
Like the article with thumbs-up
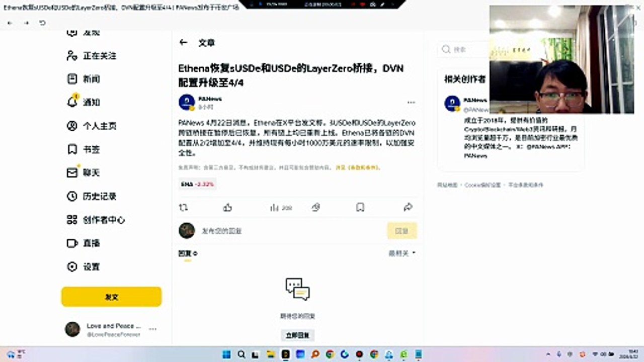tap(227, 207)
